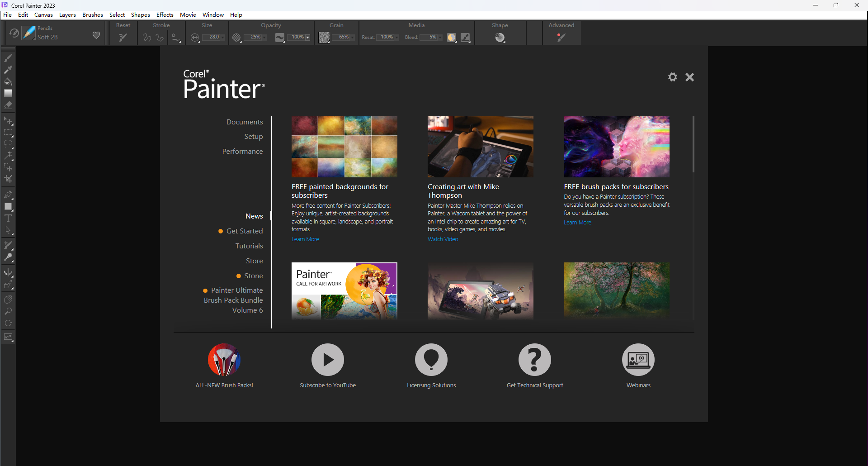
Task: Expand the Resat 100% slider arrow
Action: tap(396, 37)
